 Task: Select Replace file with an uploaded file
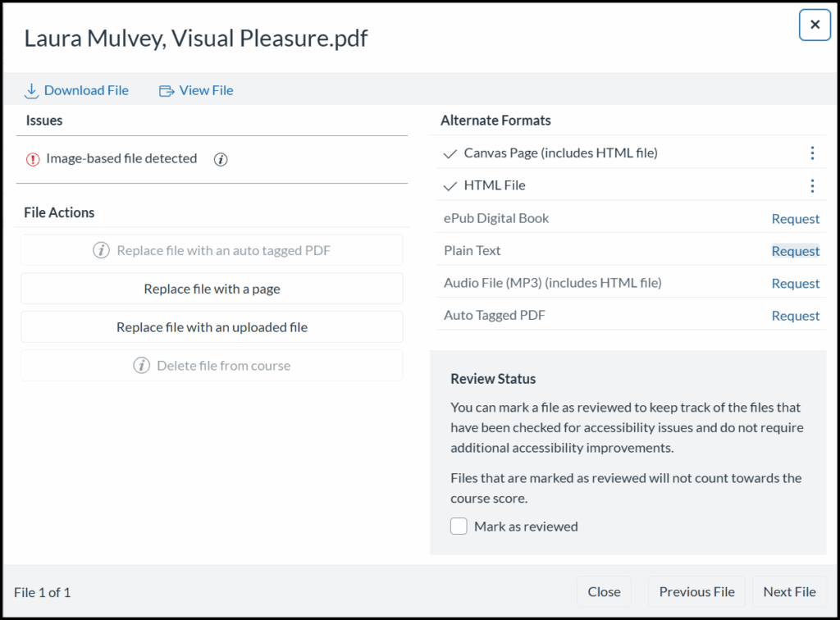click(x=212, y=326)
